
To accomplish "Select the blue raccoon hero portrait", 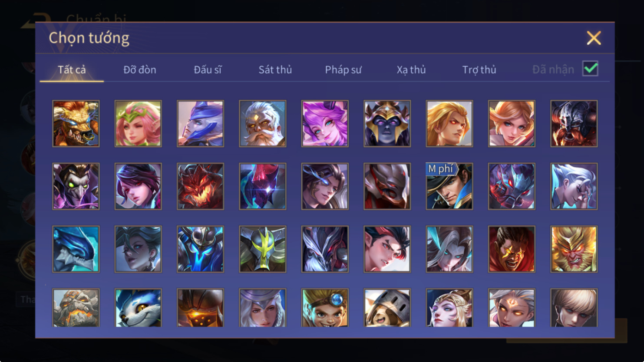I will pyautogui.click(x=138, y=308).
